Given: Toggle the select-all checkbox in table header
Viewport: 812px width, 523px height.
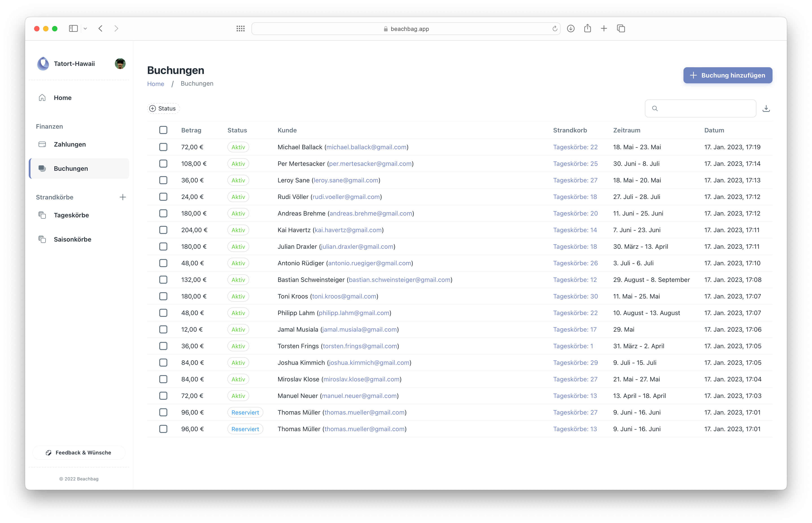Looking at the screenshot, I should (x=163, y=130).
